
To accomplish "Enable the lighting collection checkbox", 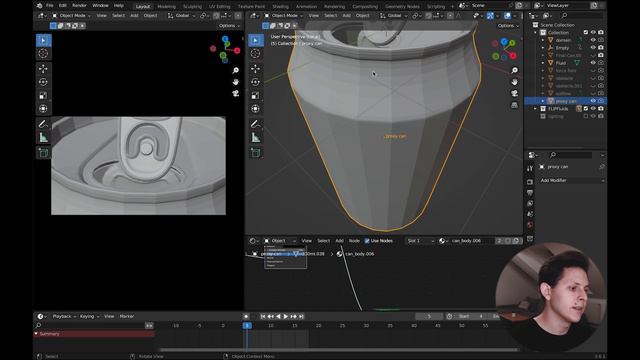I will 586,116.
